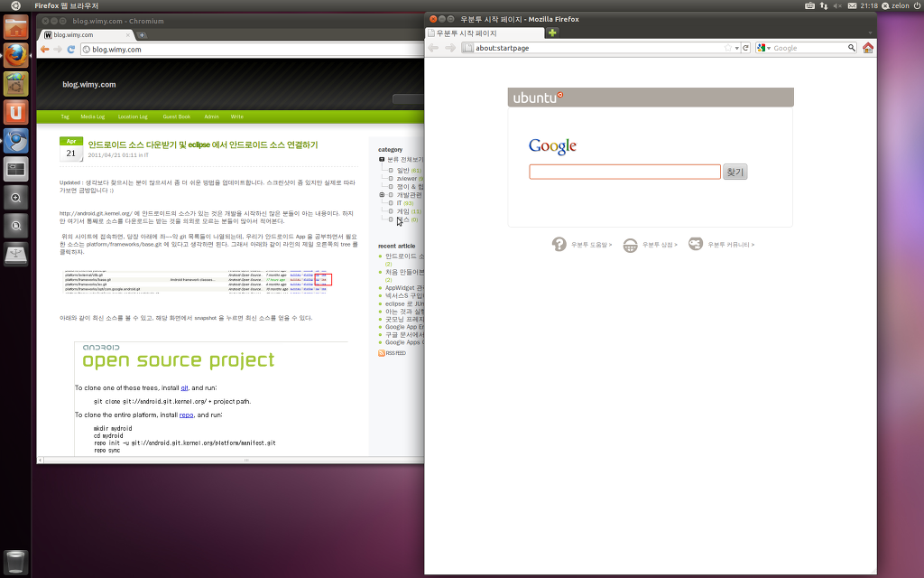Open the sound volume indicator
This screenshot has height=578, width=924.
[837, 6]
